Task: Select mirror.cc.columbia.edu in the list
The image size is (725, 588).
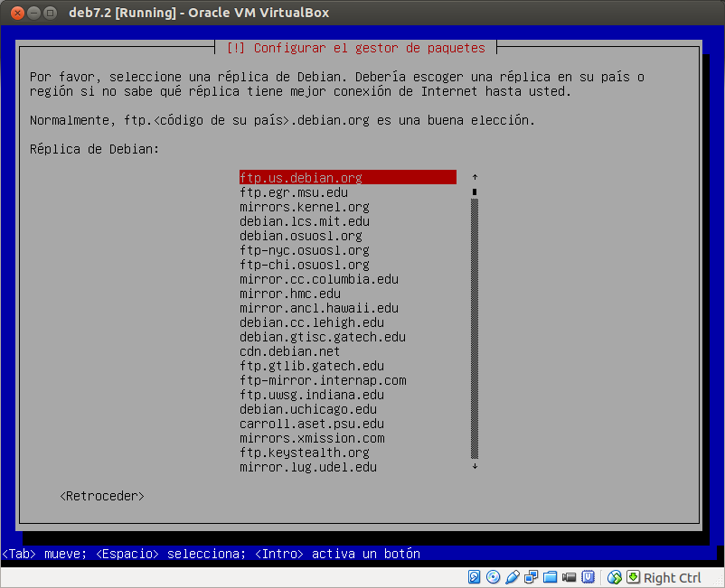Action: [x=317, y=279]
